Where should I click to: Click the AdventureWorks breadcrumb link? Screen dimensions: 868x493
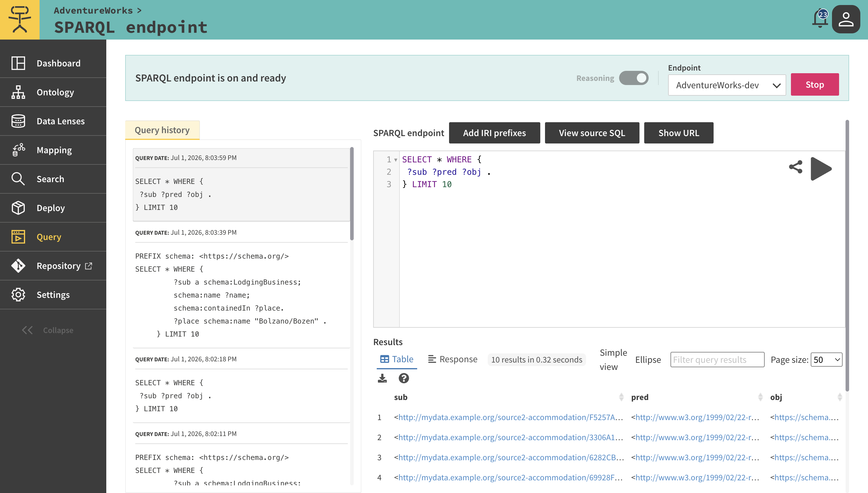point(93,11)
